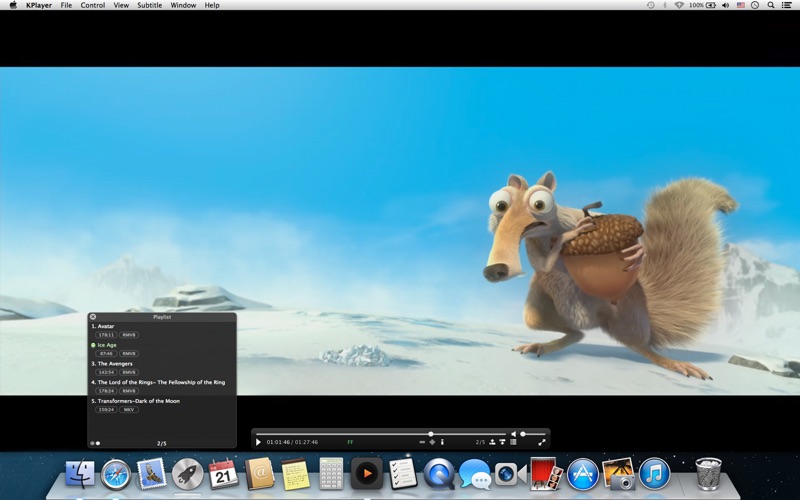
Task: Click the 178:24 duration tag
Action: click(106, 391)
